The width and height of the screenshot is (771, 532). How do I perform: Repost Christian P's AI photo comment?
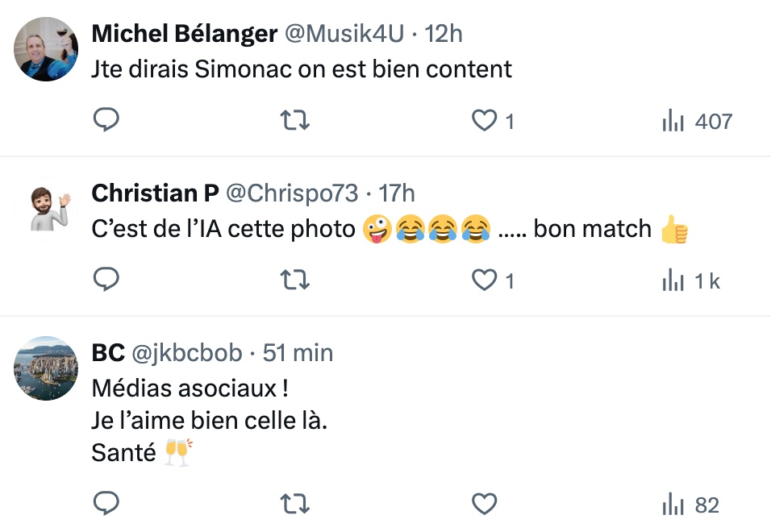[294, 280]
